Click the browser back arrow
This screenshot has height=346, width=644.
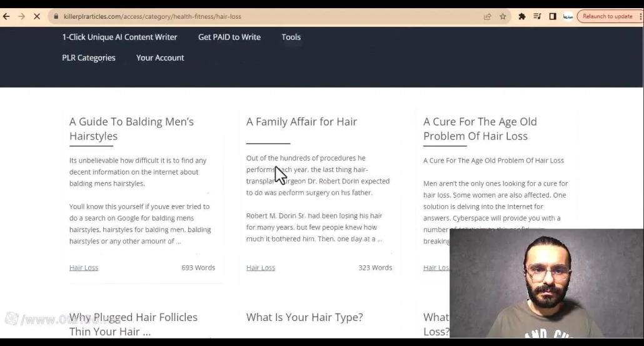tap(7, 16)
